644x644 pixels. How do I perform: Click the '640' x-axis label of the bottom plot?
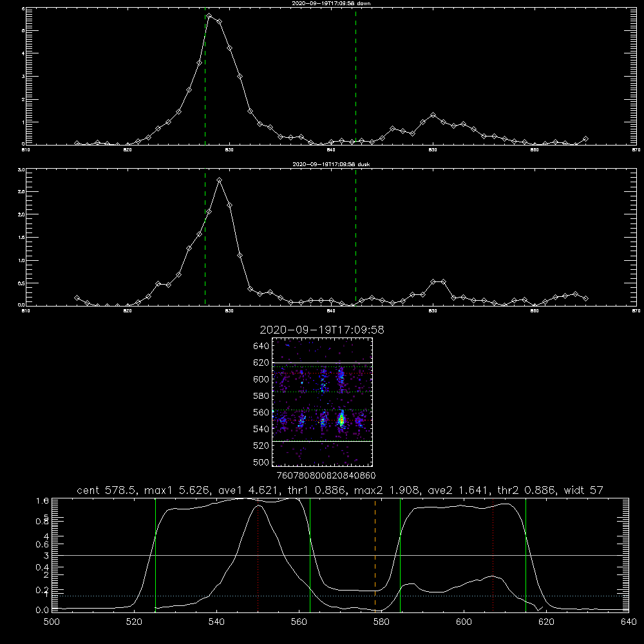pos(629,622)
